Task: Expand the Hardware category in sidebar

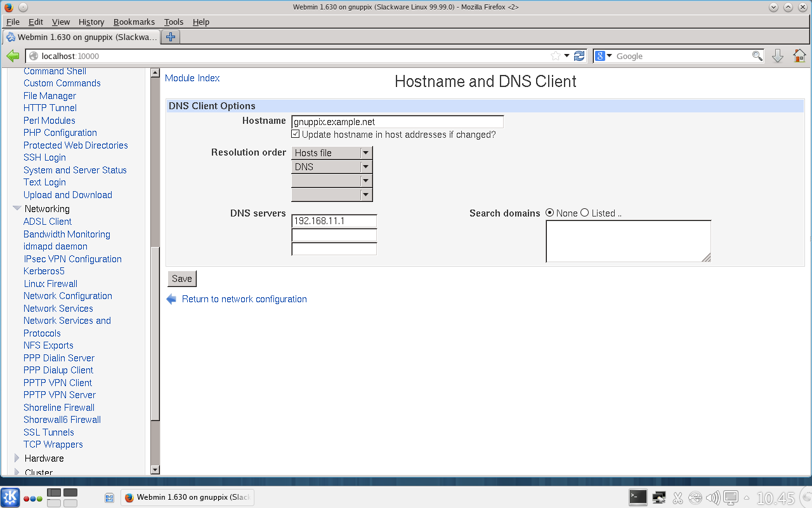Action: click(17, 458)
